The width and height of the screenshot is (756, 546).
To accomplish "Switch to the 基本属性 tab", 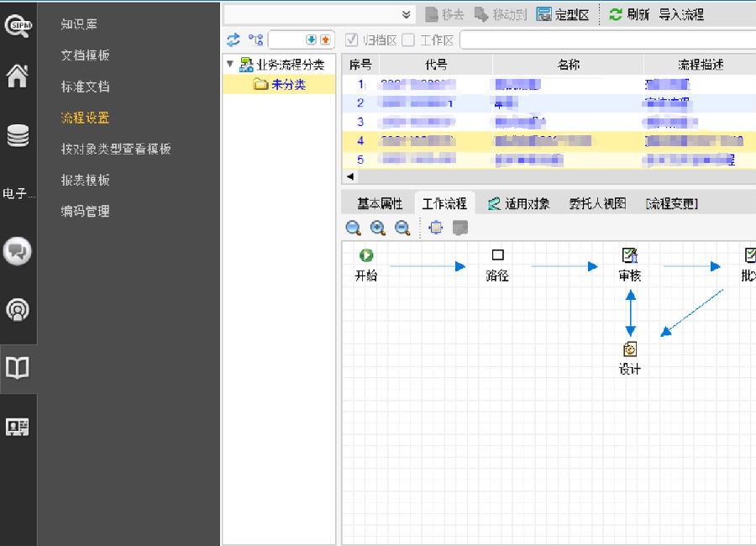I will 380,203.
